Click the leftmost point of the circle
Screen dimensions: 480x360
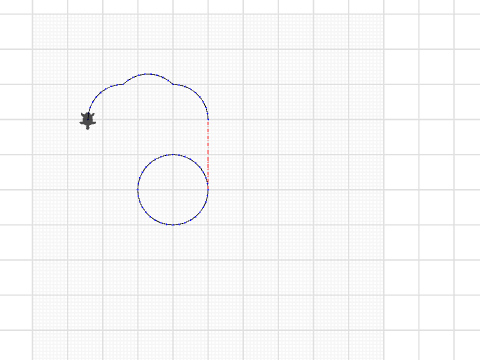pyautogui.click(x=138, y=190)
